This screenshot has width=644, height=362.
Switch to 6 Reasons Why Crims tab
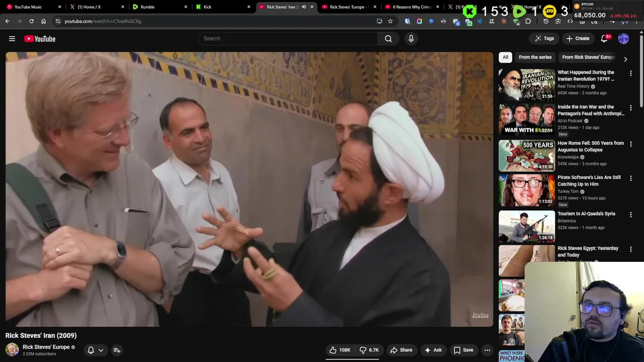coord(412,7)
